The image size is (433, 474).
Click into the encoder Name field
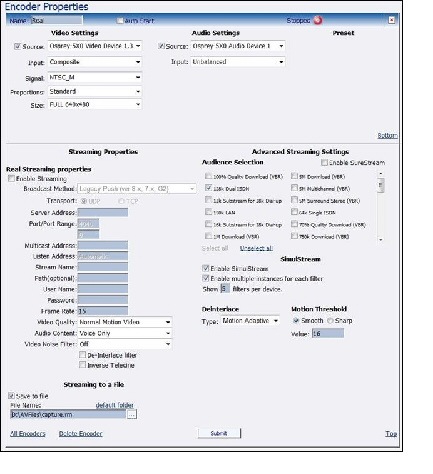pos(56,20)
